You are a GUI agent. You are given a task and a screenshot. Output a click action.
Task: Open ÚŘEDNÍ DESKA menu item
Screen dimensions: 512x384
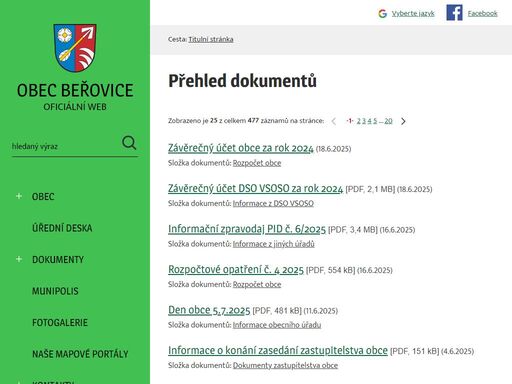62,228
